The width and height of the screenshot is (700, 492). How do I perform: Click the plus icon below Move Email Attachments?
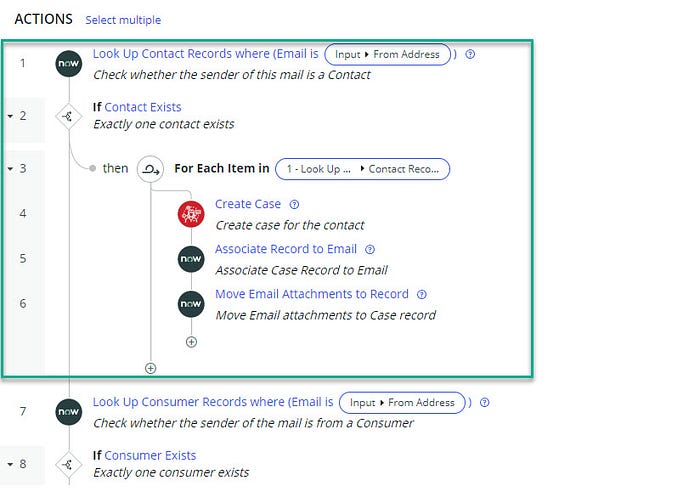point(191,342)
